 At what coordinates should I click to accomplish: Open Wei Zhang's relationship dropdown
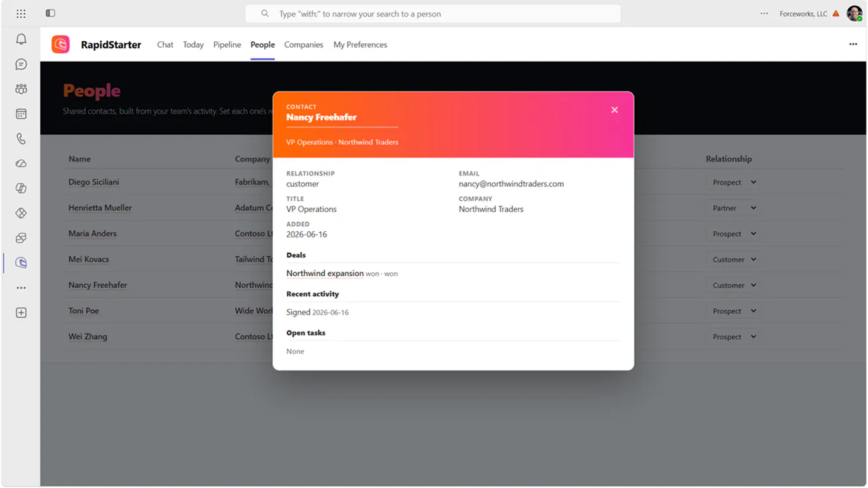coord(733,337)
